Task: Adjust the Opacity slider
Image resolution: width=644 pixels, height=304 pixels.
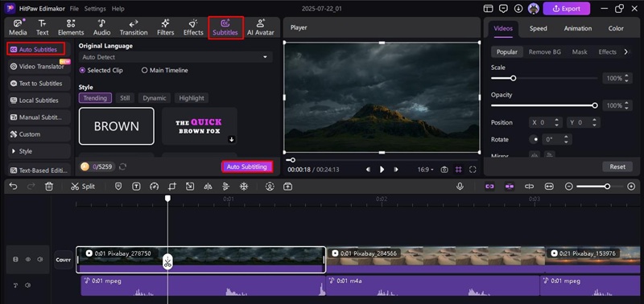Action: coord(544,105)
